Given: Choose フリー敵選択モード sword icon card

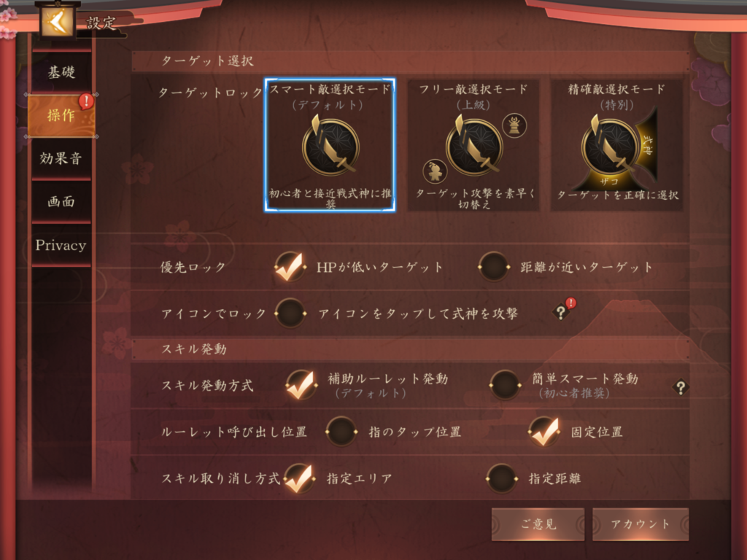Looking at the screenshot, I should [x=473, y=145].
